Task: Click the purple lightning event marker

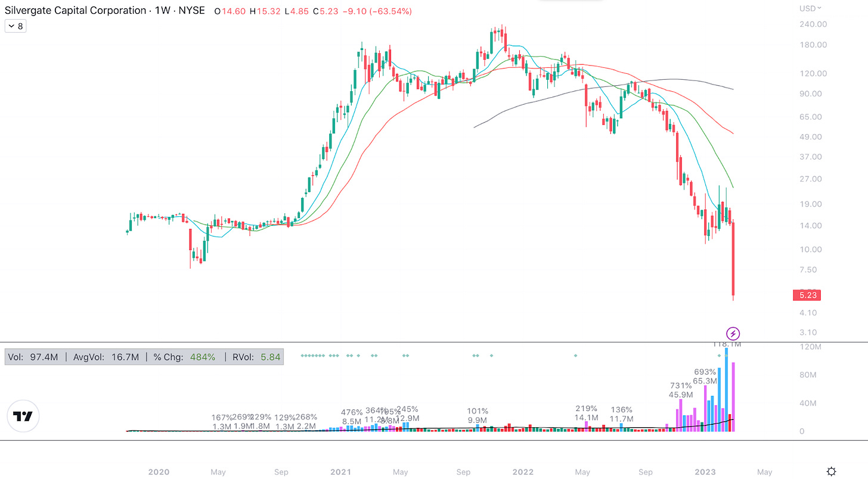Action: point(733,334)
